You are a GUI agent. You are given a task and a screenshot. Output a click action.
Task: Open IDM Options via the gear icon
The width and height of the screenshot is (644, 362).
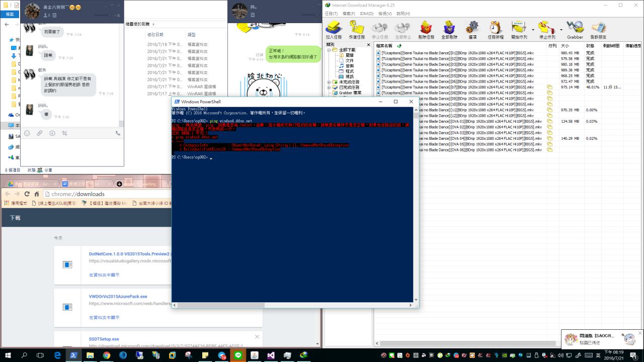click(x=472, y=29)
